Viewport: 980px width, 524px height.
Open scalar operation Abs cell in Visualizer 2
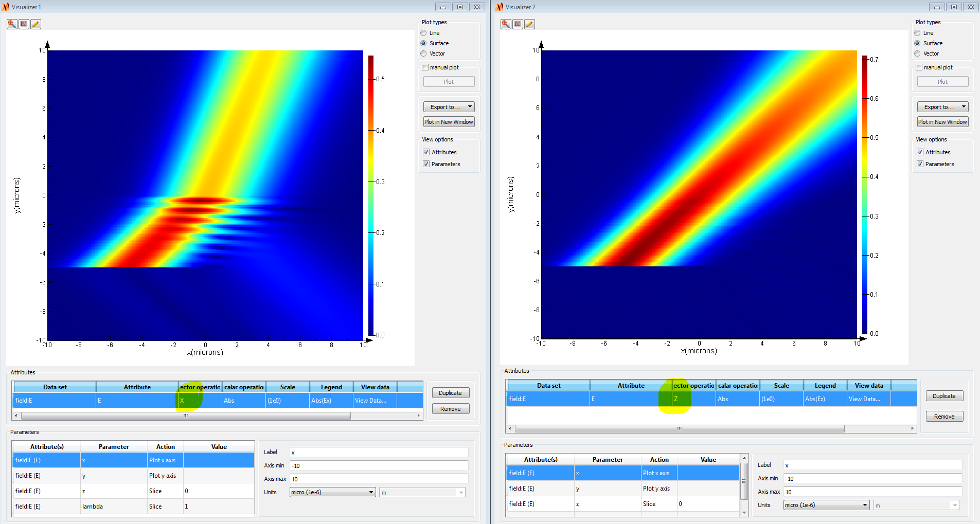click(737, 399)
